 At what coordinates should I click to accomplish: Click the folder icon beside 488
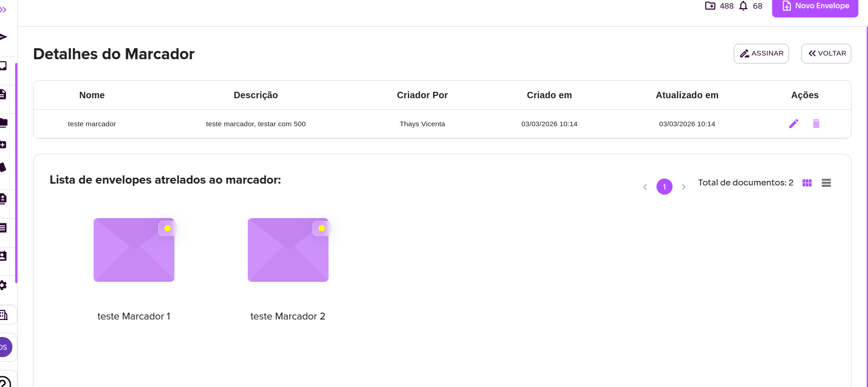point(710,6)
